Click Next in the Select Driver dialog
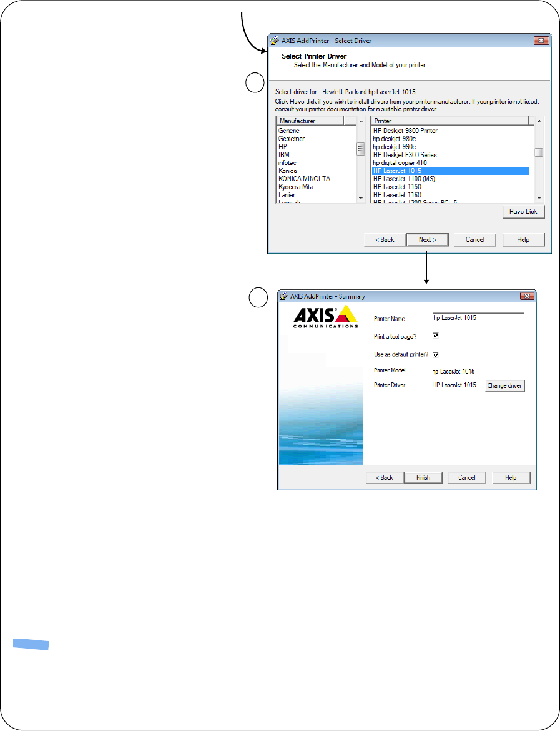Screen dimensions: 560x731 pyautogui.click(x=427, y=240)
